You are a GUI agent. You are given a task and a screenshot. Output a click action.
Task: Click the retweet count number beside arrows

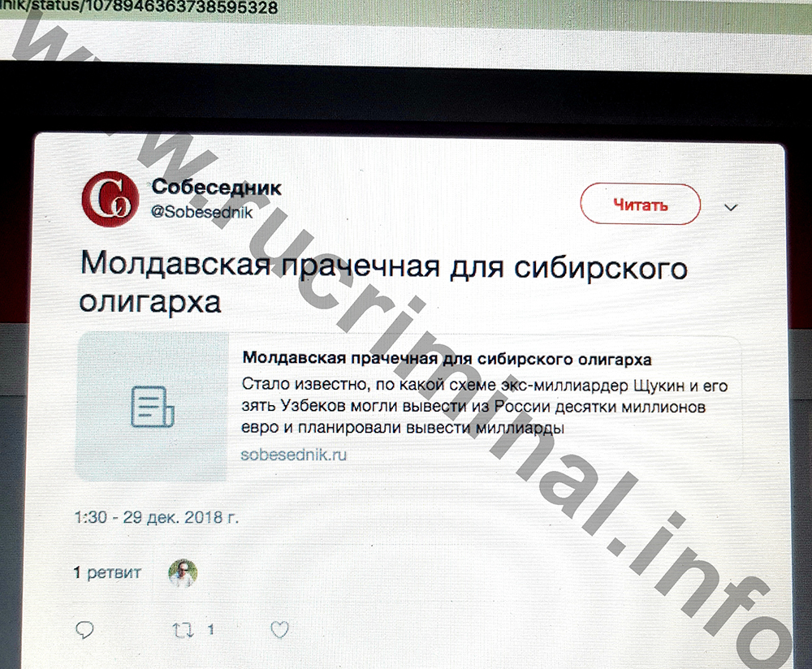pos(211,630)
